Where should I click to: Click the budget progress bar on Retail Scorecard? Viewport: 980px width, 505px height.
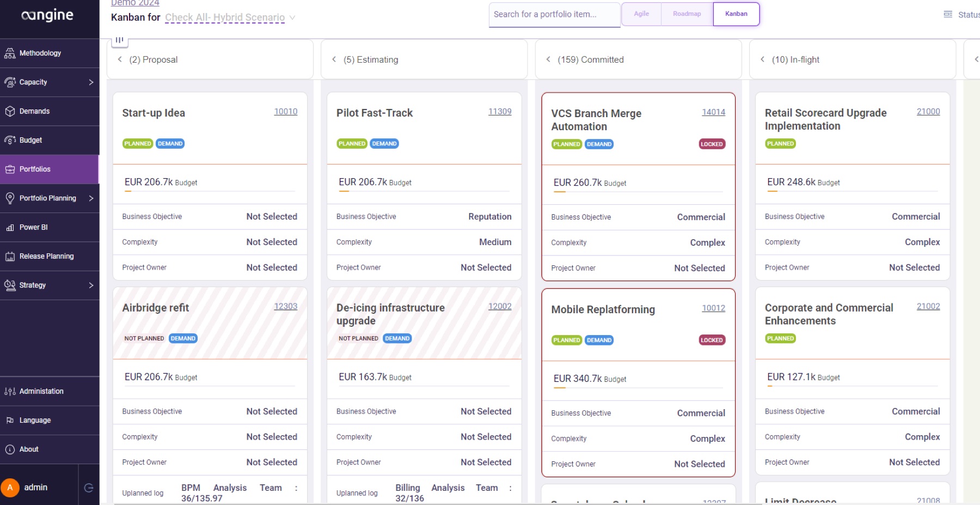[x=852, y=191]
